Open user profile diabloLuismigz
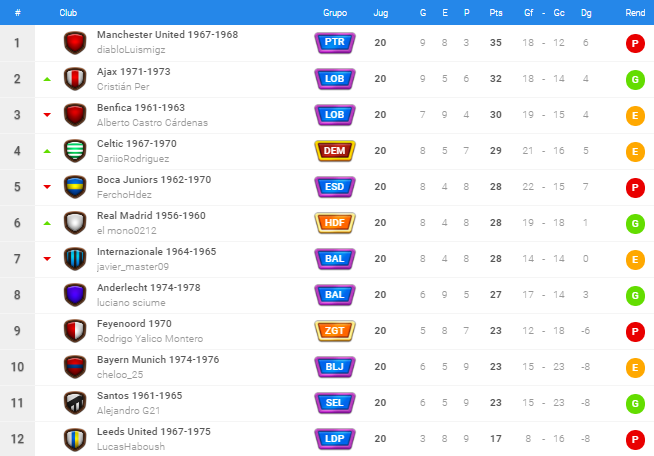 tap(131, 50)
